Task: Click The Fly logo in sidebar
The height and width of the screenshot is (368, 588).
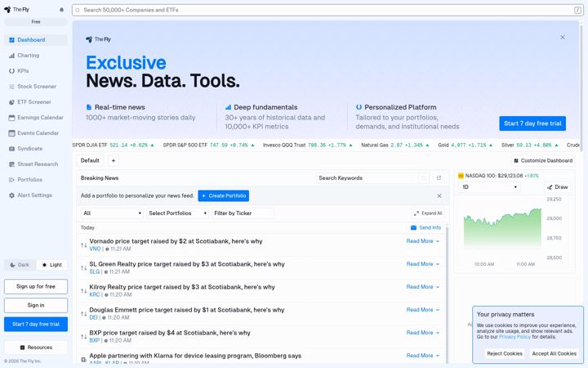Action: tap(16, 9)
